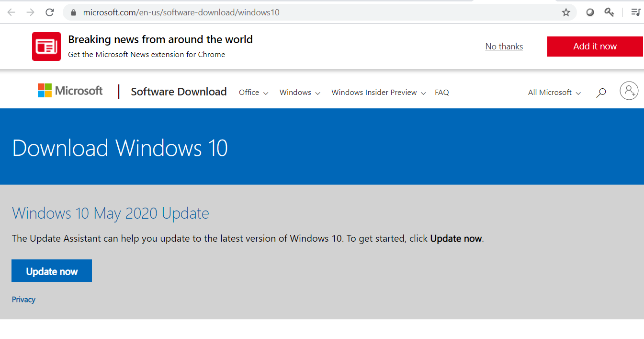Click the red Microsoft News icon

click(x=46, y=47)
